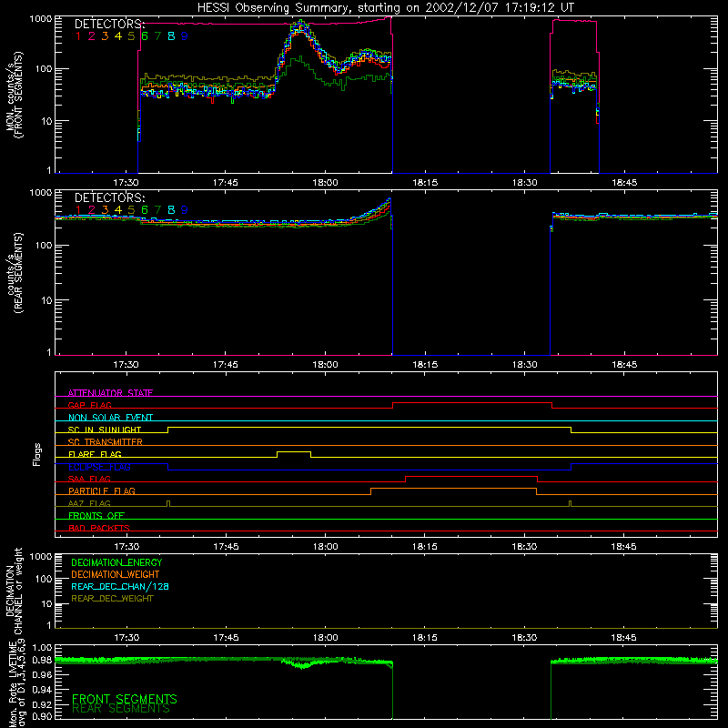Click the ATTENUATOR_STATE flag label
This screenshot has height=728, width=728.
[110, 393]
